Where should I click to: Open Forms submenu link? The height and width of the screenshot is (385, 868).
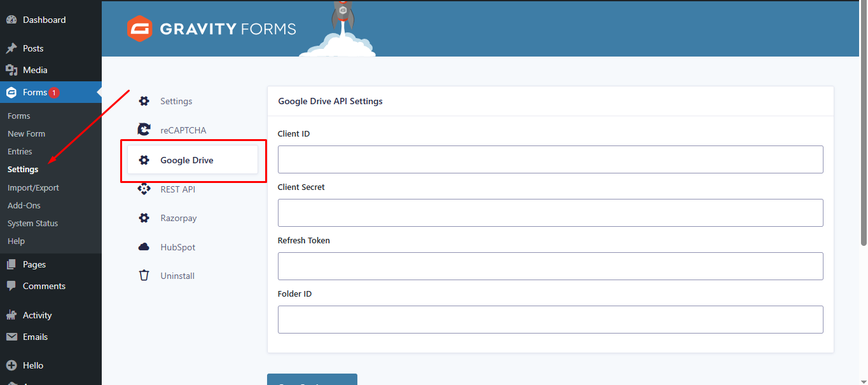point(19,116)
